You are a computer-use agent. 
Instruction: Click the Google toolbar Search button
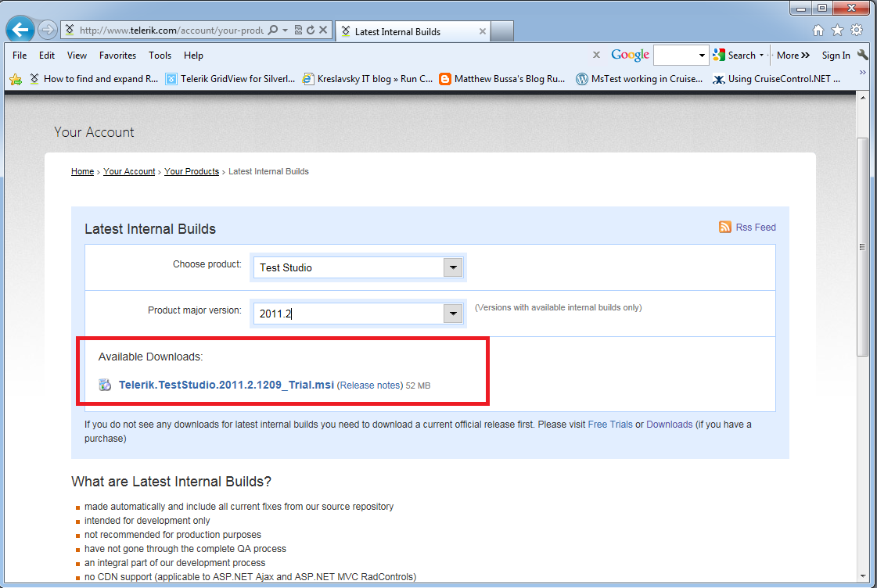[735, 56]
